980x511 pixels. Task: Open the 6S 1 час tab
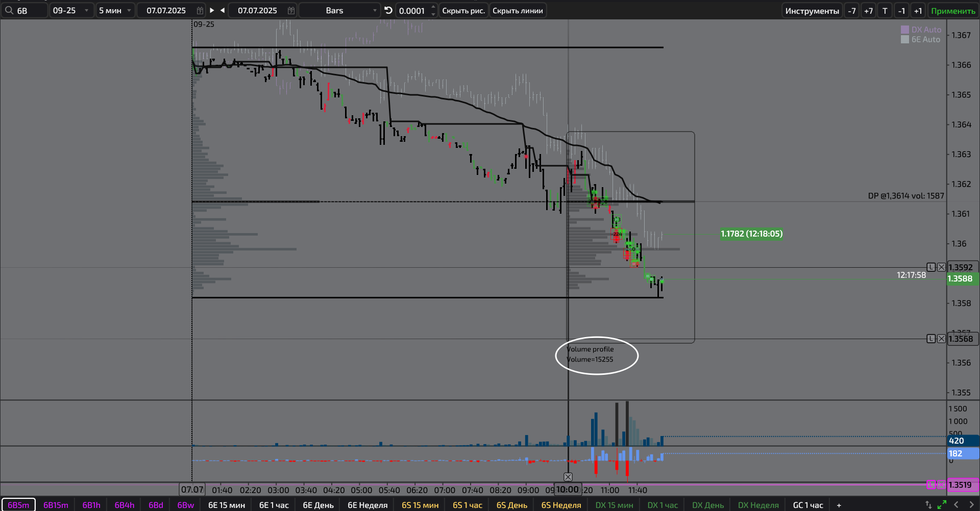(468, 505)
